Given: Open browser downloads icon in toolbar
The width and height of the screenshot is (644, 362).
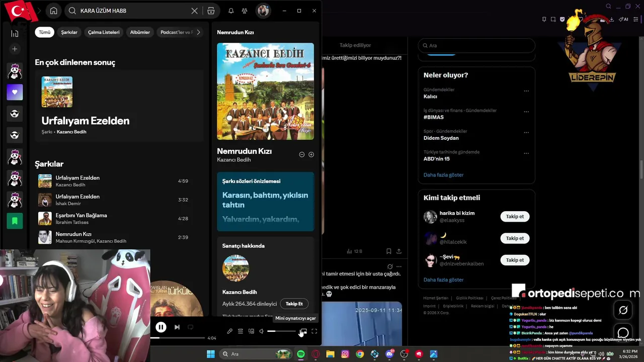Looking at the screenshot, I should coord(611,19).
